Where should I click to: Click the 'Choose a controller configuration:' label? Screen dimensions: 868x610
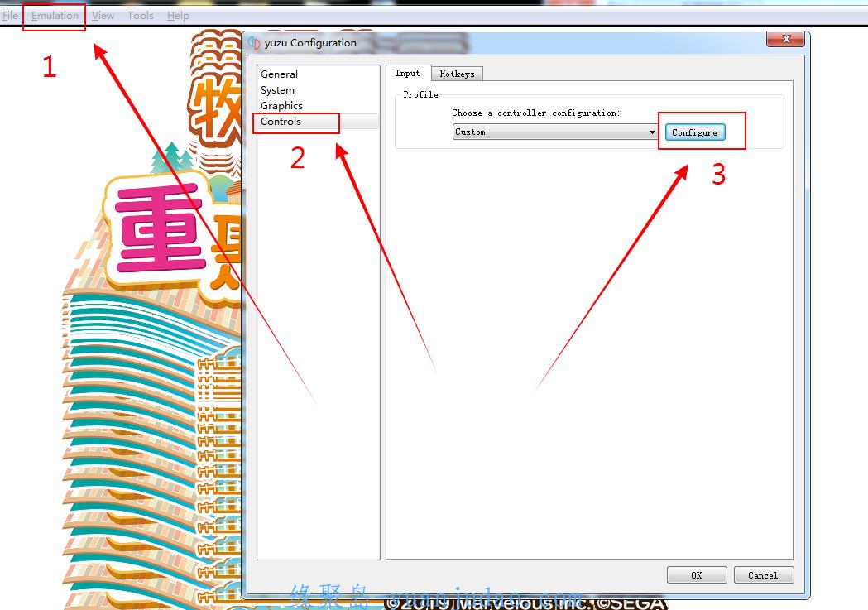536,113
